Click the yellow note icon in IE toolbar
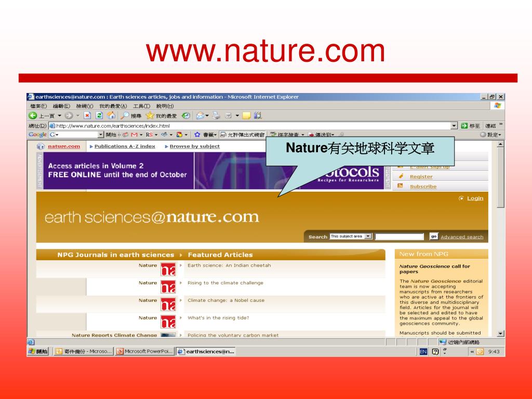Viewport: 532px width, 399px height. 246,116
